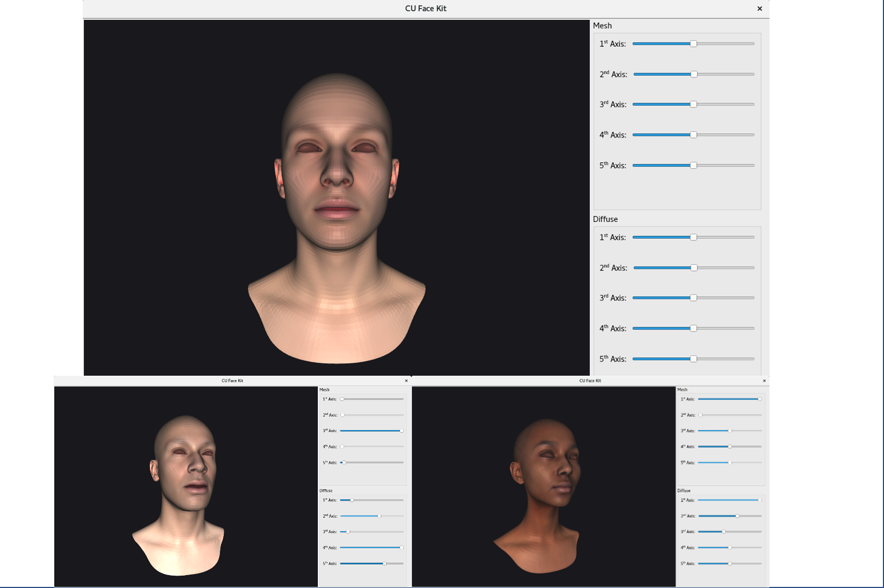Click Diffuse 4th Axis slider in pale-head window
The image size is (884, 588).
point(372,548)
